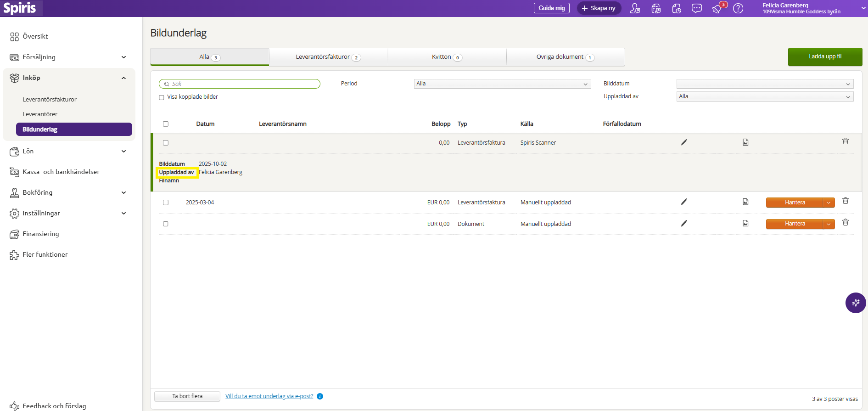Open the Uppladdad av filter dropdown
The image size is (868, 411).
[x=765, y=96]
